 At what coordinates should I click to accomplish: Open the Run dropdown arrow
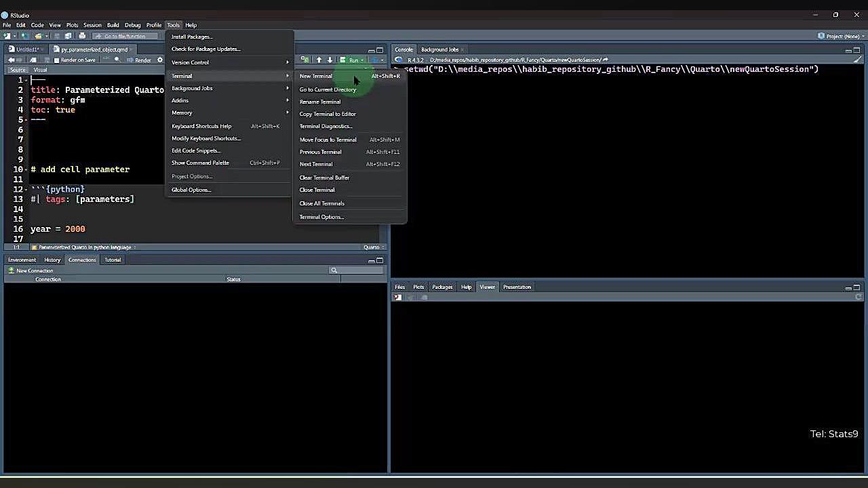[x=362, y=60]
